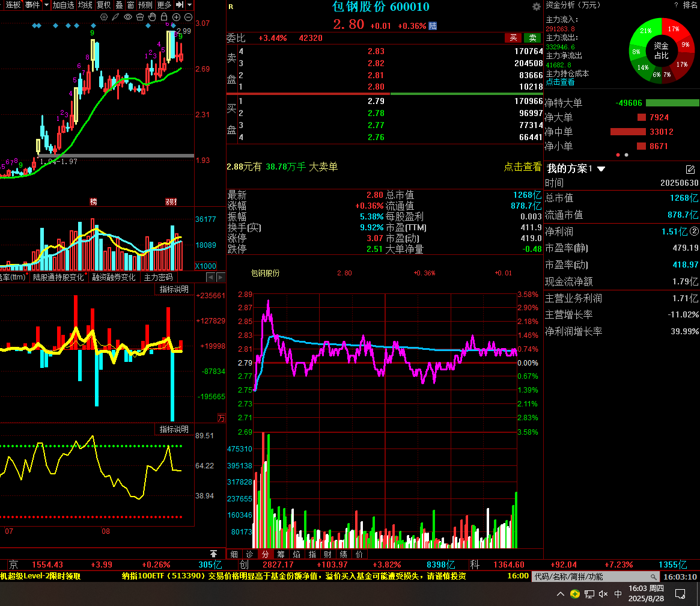This screenshot has height=606, width=700.
Task: Click 加自选 to add to watchlist
Action: [x=63, y=5]
